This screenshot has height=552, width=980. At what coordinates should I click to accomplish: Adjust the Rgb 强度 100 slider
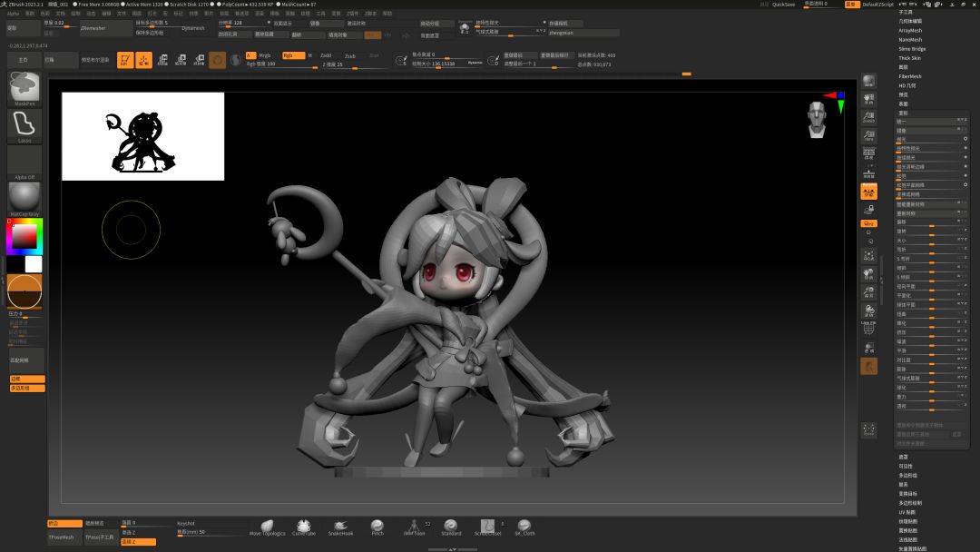click(282, 64)
